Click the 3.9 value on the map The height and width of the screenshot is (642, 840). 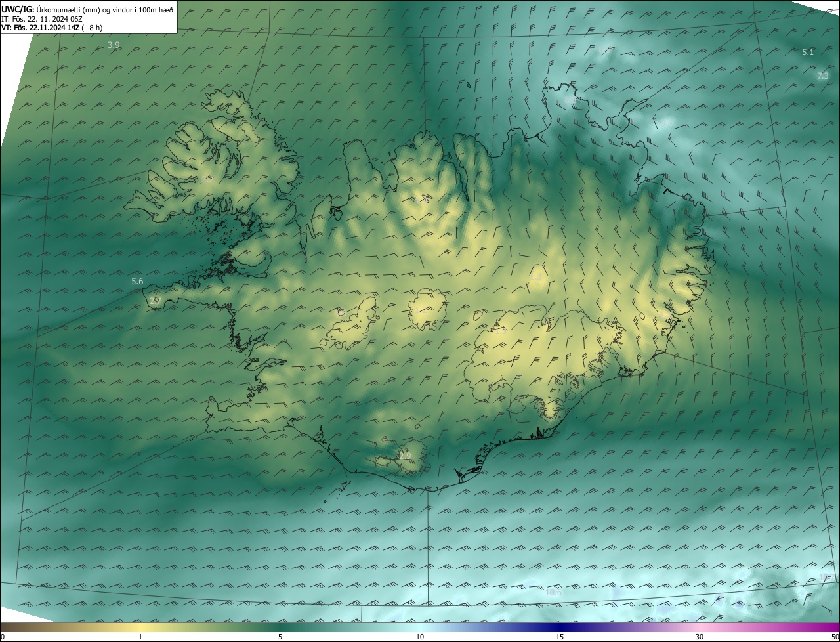tap(114, 45)
